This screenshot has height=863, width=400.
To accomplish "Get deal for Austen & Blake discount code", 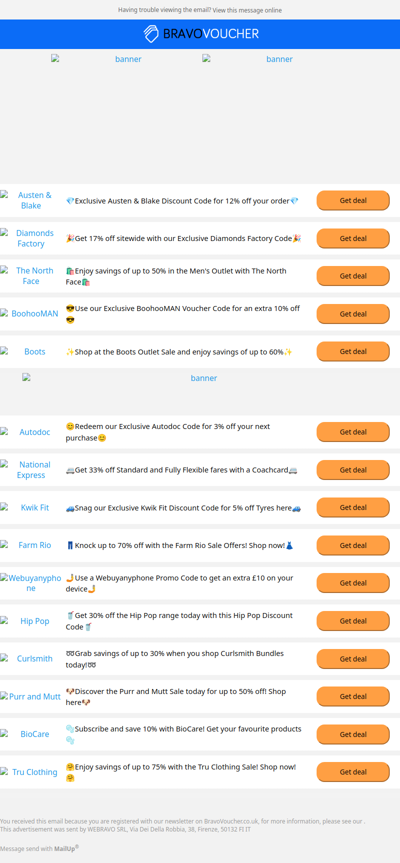I will 353,200.
